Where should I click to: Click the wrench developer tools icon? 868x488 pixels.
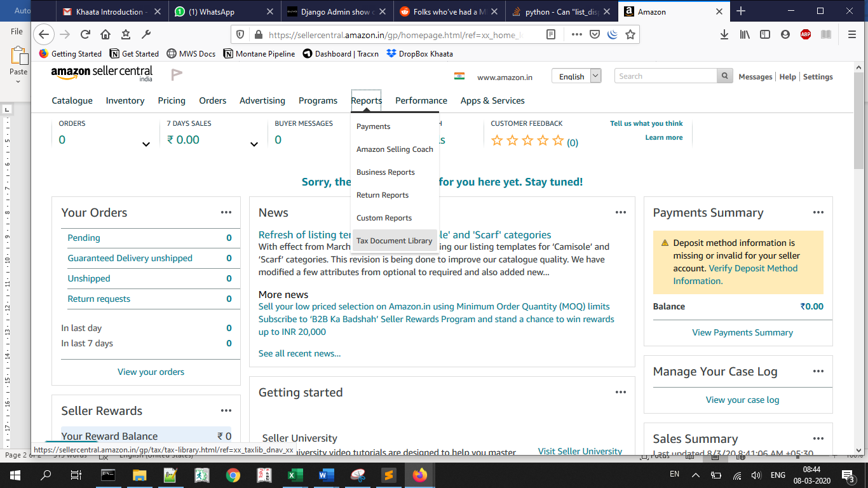point(146,35)
